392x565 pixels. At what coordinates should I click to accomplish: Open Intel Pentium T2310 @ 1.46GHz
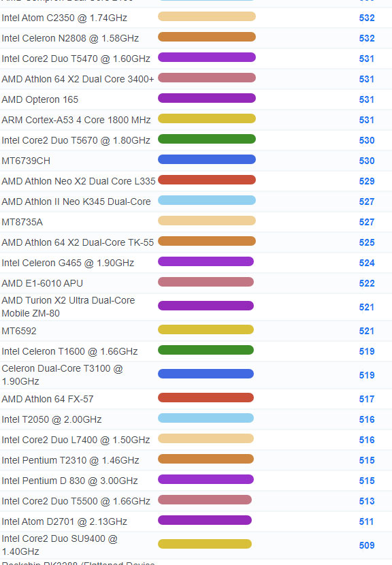70,460
